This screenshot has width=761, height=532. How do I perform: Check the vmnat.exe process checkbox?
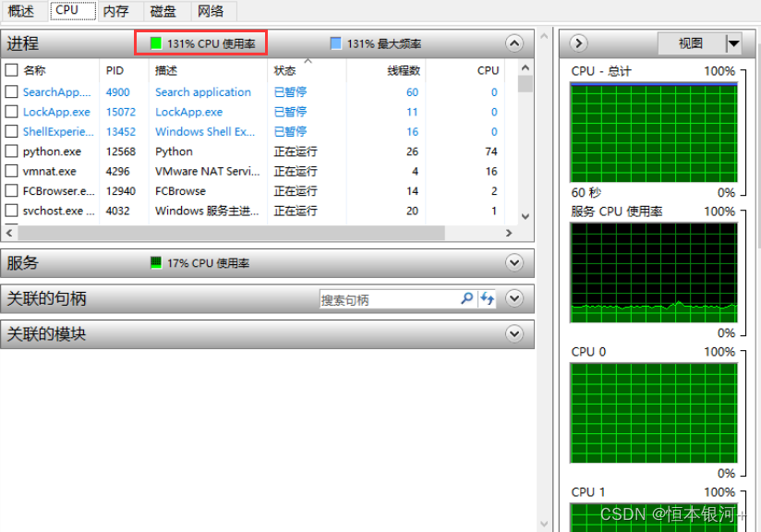[x=12, y=172]
